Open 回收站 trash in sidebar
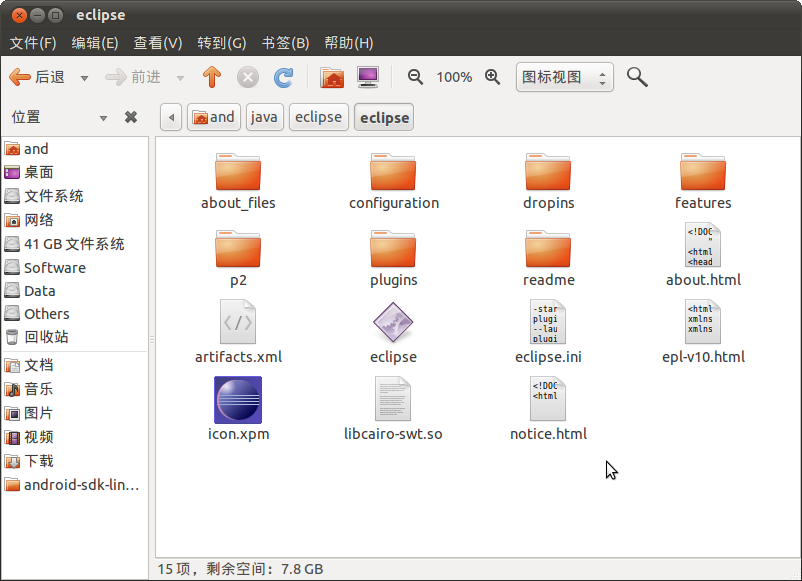This screenshot has height=581, width=802. (75, 337)
